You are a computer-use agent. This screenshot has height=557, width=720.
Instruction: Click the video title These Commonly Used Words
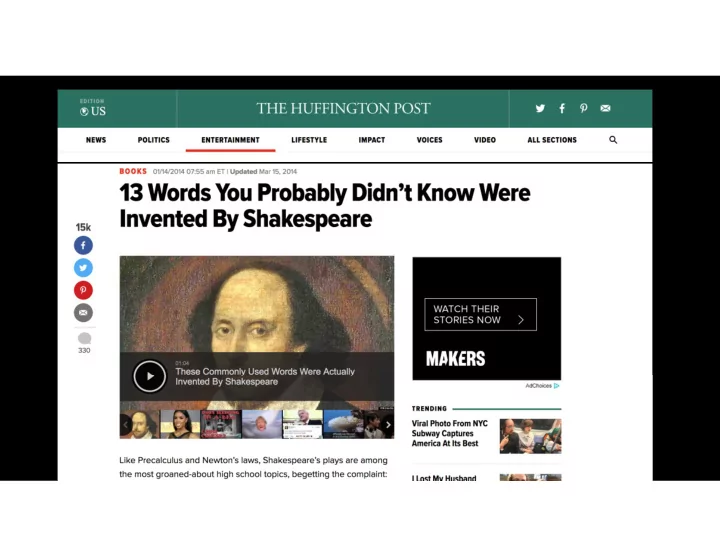click(265, 377)
